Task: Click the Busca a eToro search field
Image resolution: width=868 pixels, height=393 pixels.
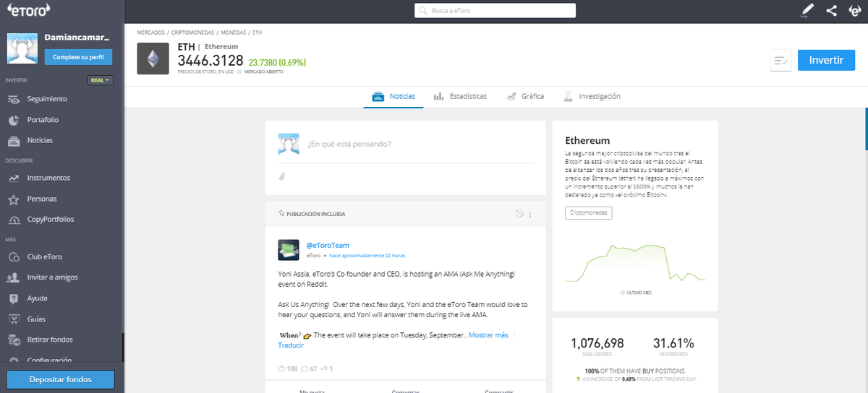Action: (x=495, y=11)
